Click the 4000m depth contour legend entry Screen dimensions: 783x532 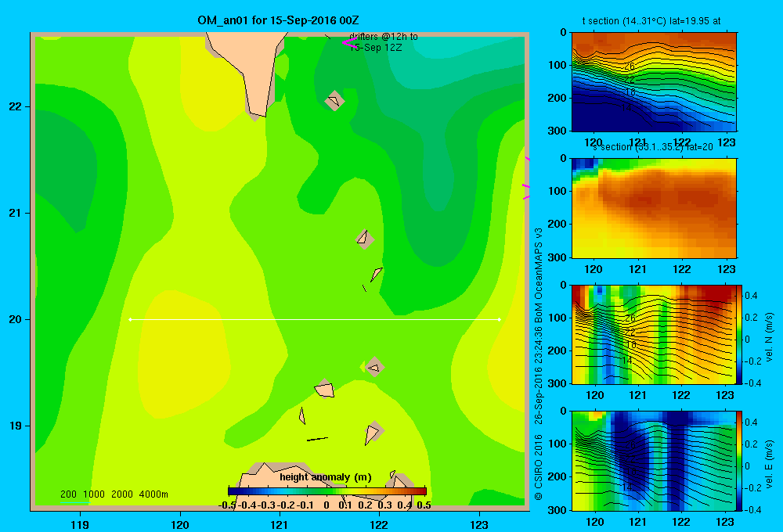pyautogui.click(x=153, y=494)
